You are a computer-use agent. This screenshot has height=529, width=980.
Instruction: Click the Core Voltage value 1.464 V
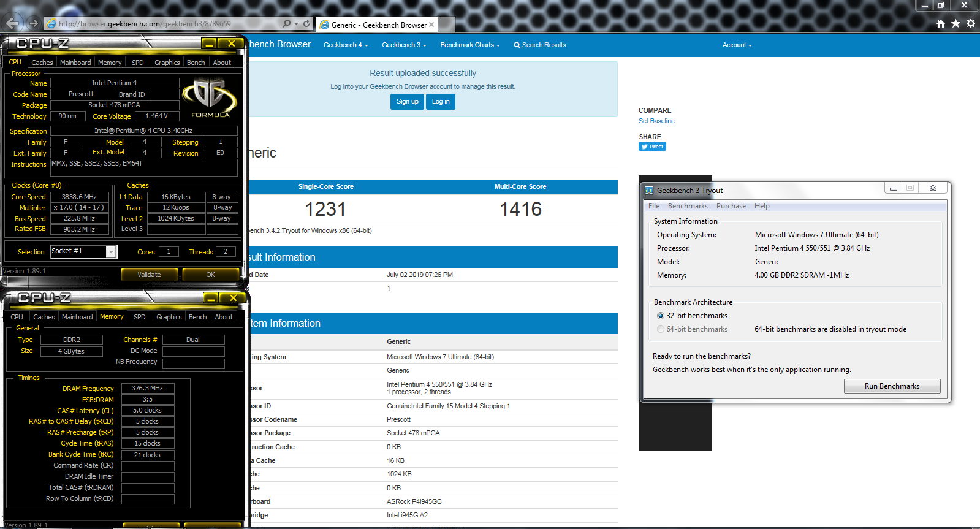point(156,116)
